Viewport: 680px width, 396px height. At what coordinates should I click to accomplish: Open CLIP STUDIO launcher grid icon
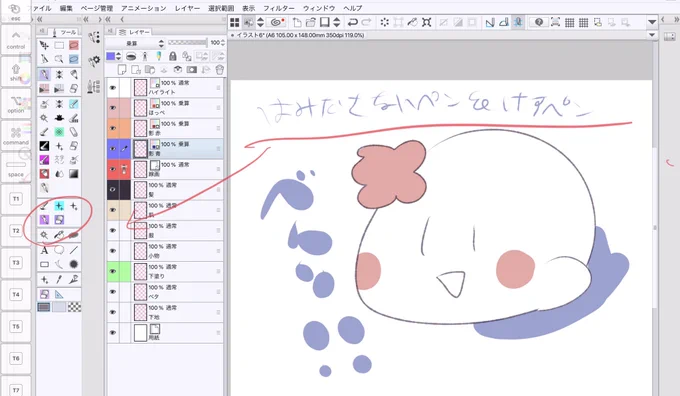coord(235,22)
